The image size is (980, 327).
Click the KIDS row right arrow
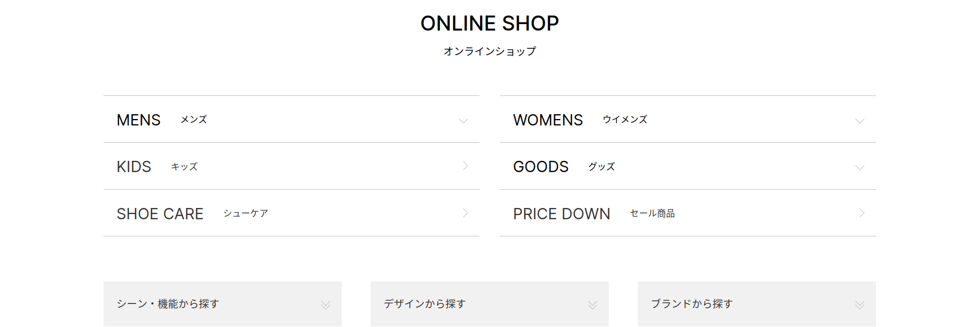click(x=465, y=166)
